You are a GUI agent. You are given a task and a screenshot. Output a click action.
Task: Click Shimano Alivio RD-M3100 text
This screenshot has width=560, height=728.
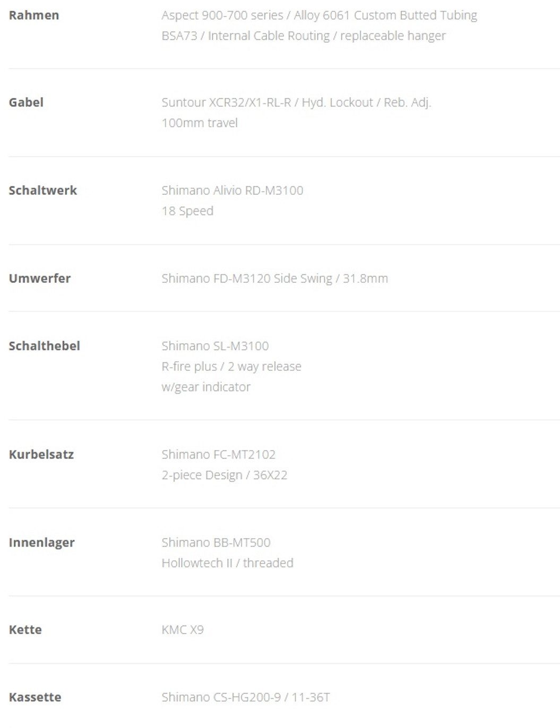pyautogui.click(x=232, y=190)
